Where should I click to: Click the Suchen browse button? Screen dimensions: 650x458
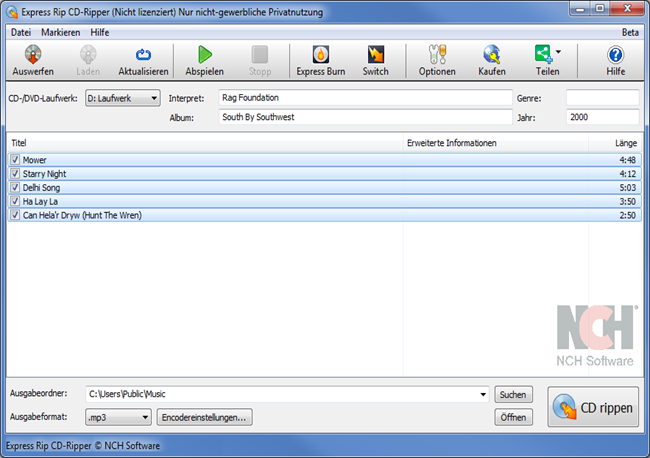(513, 395)
